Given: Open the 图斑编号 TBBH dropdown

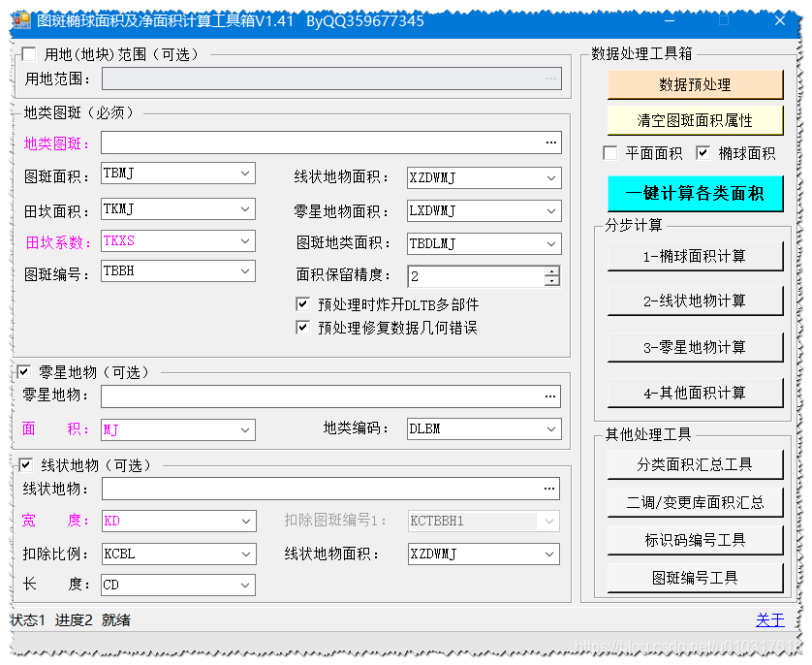Looking at the screenshot, I should point(245,271).
